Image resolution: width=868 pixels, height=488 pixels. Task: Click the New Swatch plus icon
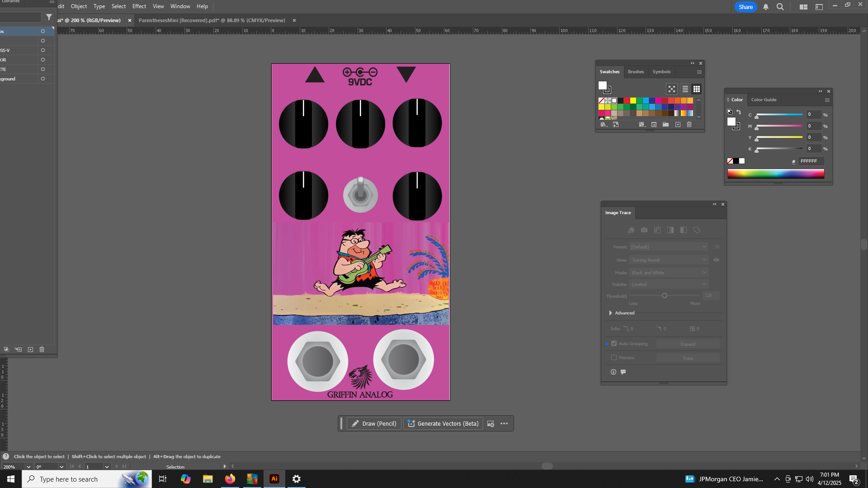click(678, 125)
